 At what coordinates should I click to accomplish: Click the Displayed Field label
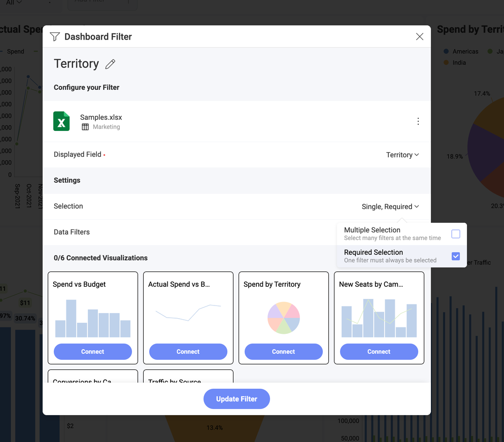78,155
